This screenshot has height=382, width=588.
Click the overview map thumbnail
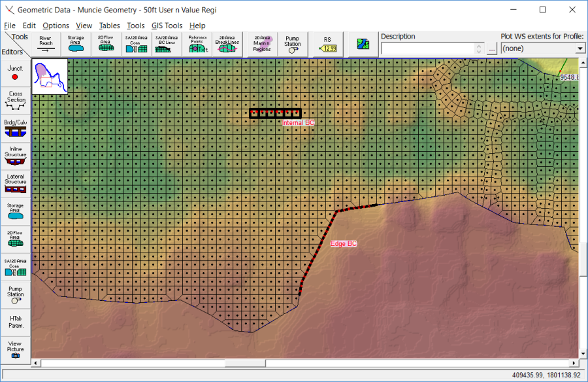[x=50, y=77]
